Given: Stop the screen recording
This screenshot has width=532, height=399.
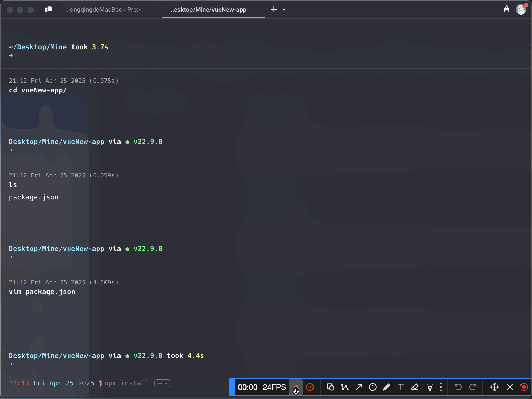Looking at the screenshot, I should (296, 387).
